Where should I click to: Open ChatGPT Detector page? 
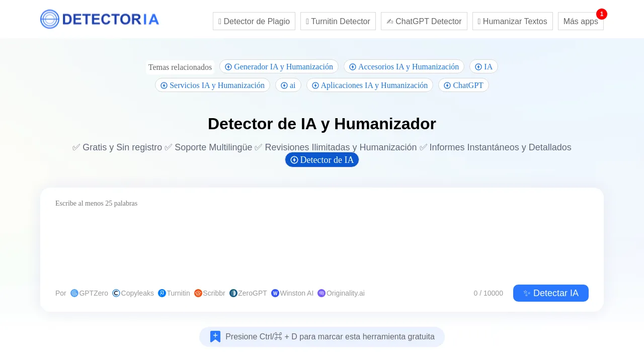tap(424, 21)
